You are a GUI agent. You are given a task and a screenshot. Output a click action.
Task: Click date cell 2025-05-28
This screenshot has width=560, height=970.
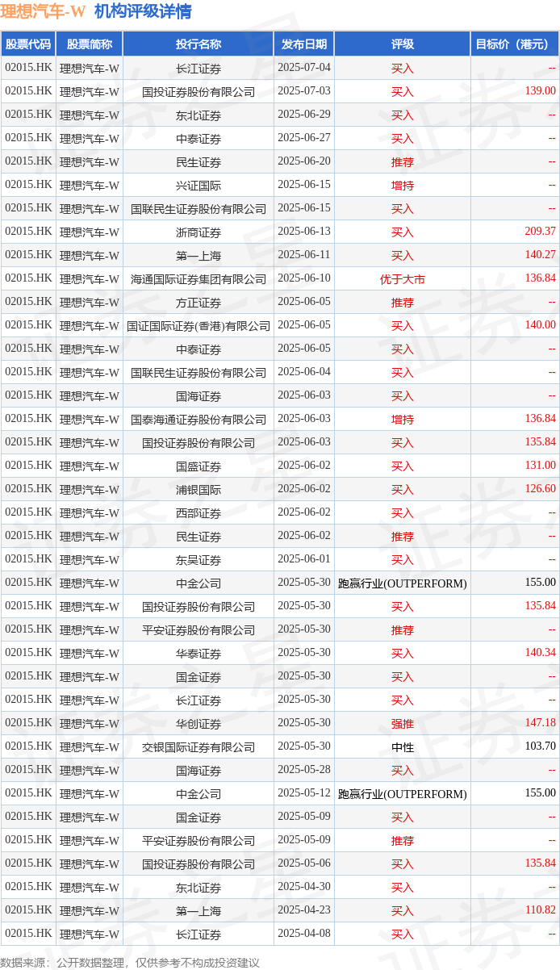[x=304, y=770]
